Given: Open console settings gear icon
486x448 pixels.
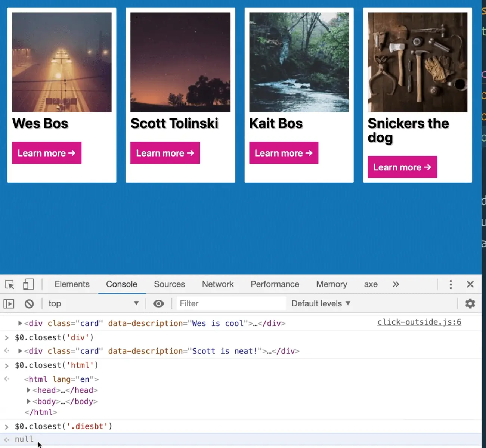Looking at the screenshot, I should pyautogui.click(x=470, y=303).
